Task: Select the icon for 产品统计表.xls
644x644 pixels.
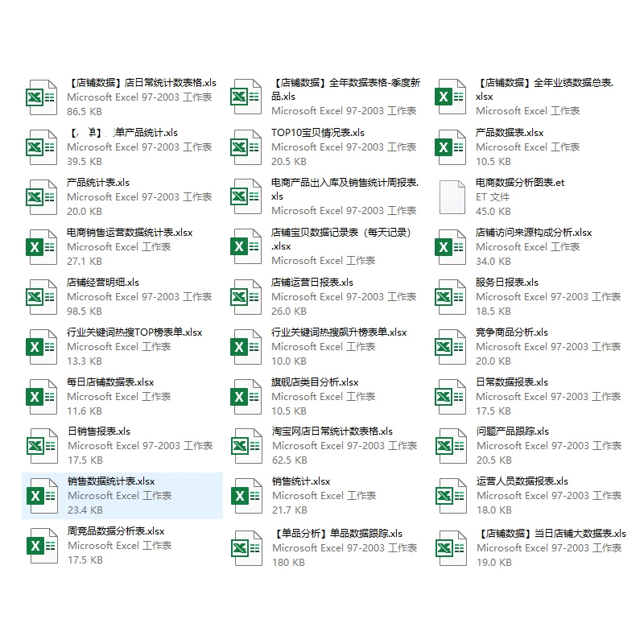Action: pyautogui.click(x=42, y=197)
